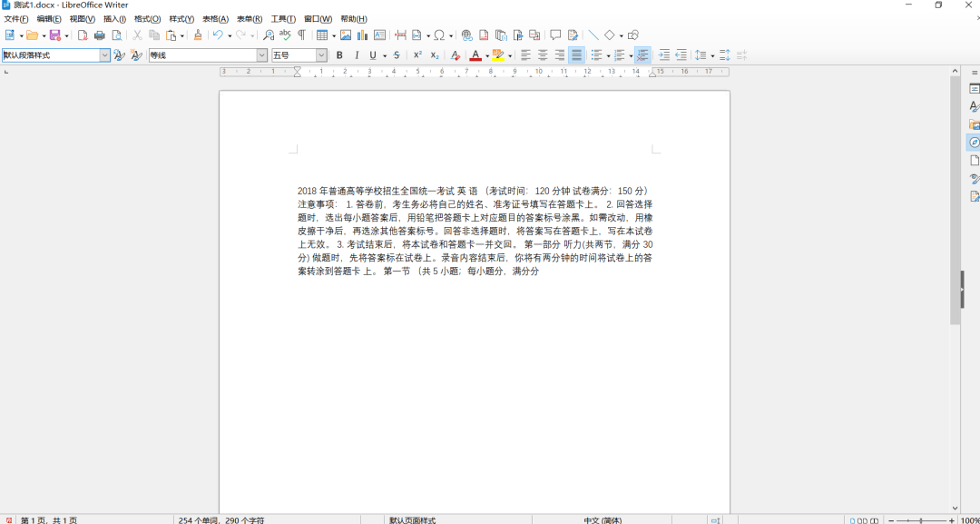Open the 格式(O) menu
This screenshot has width=980, height=524.
[148, 19]
